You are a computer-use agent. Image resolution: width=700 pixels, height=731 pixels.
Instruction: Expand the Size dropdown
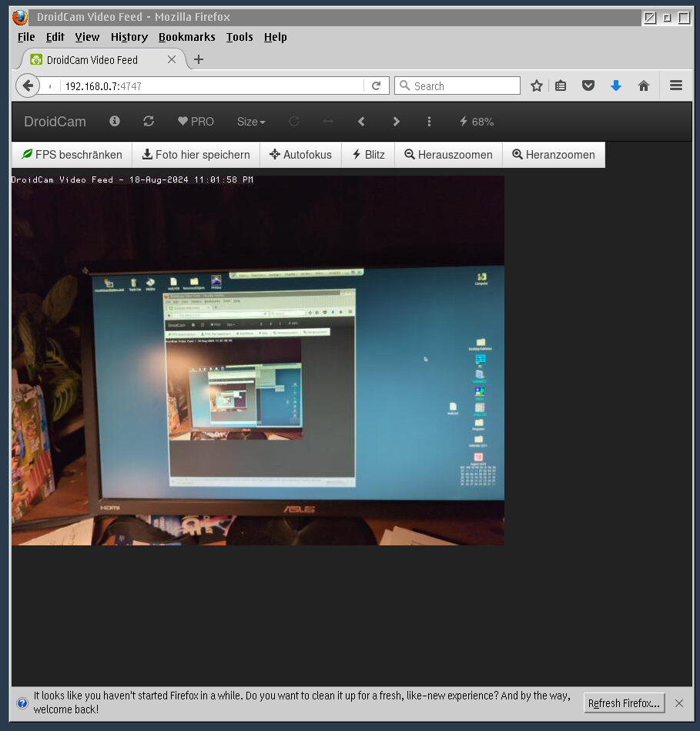pyautogui.click(x=251, y=122)
